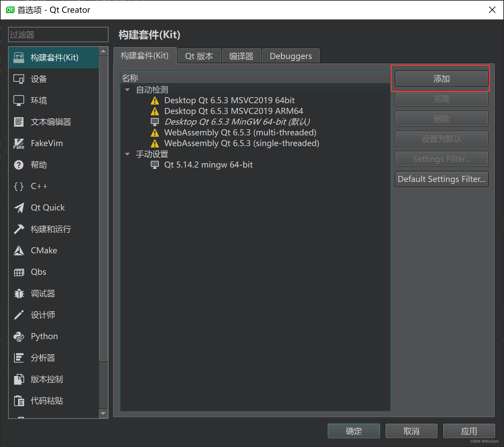Select Desktop Qt 6.5.3 MSVC2019 ARM64 kit
Screen dimensions: 504x447
pos(234,111)
